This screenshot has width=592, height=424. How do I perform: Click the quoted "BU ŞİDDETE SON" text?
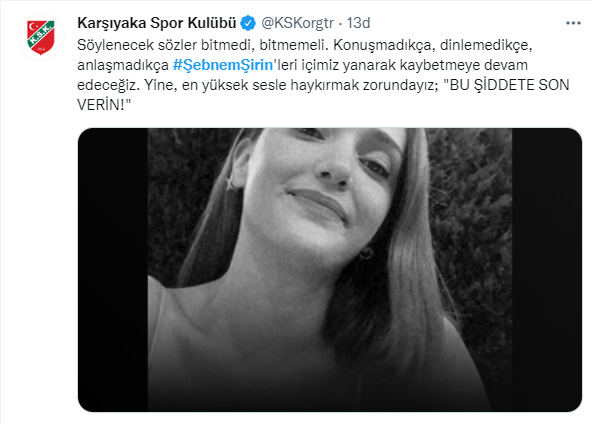pos(506,85)
